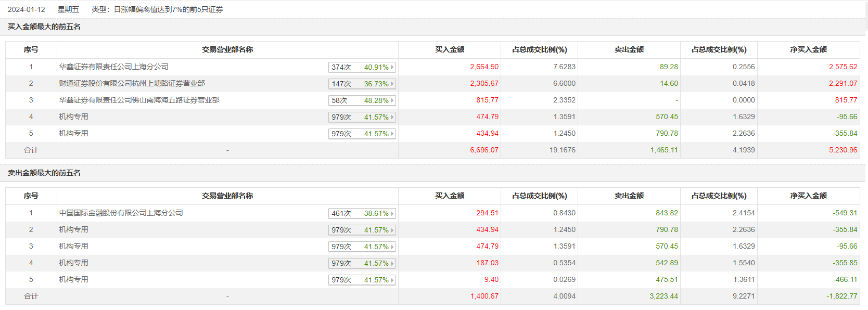This screenshot has height=310, width=868.
Task: Expand 979次 box in sell table row 2
Action: 362,230
